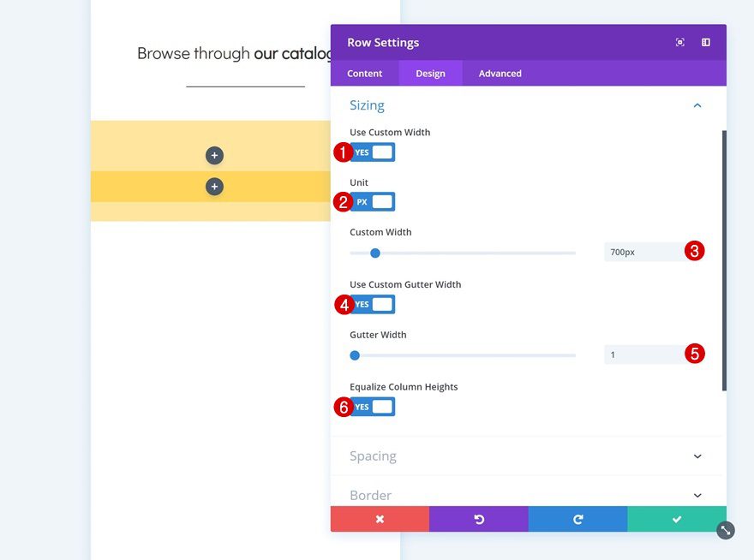Screen dimensions: 754x560
Task: Open the column structure icon in header
Action: [704, 41]
